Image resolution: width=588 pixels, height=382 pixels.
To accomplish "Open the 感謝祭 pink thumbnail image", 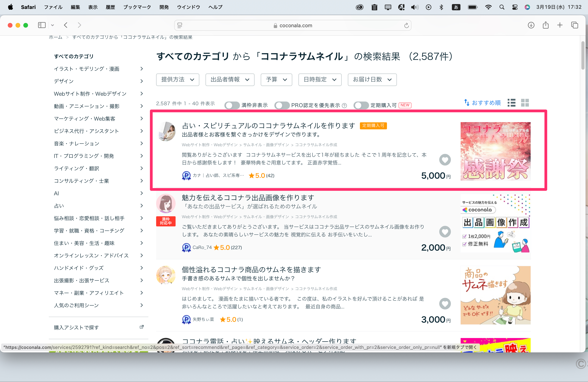I will pos(496,151).
